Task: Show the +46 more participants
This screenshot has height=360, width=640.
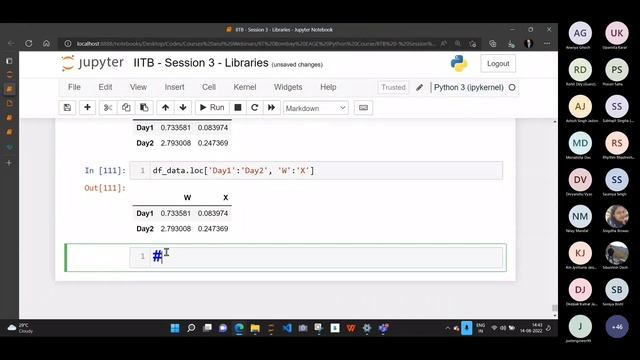Action: tap(617, 327)
